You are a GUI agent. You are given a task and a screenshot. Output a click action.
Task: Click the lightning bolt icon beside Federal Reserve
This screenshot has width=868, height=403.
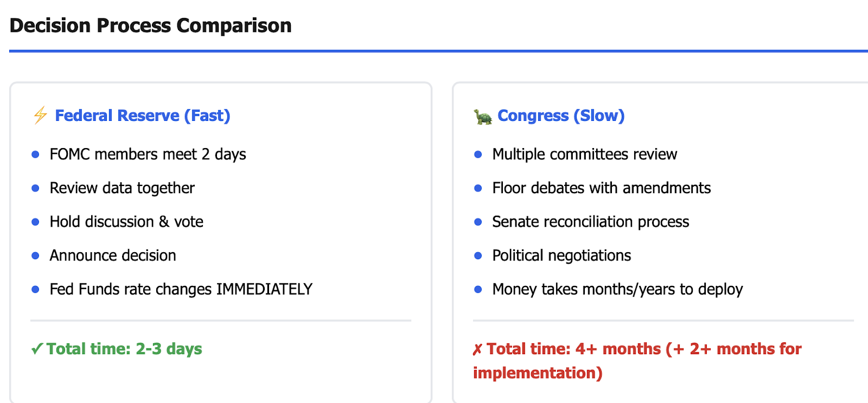40,116
